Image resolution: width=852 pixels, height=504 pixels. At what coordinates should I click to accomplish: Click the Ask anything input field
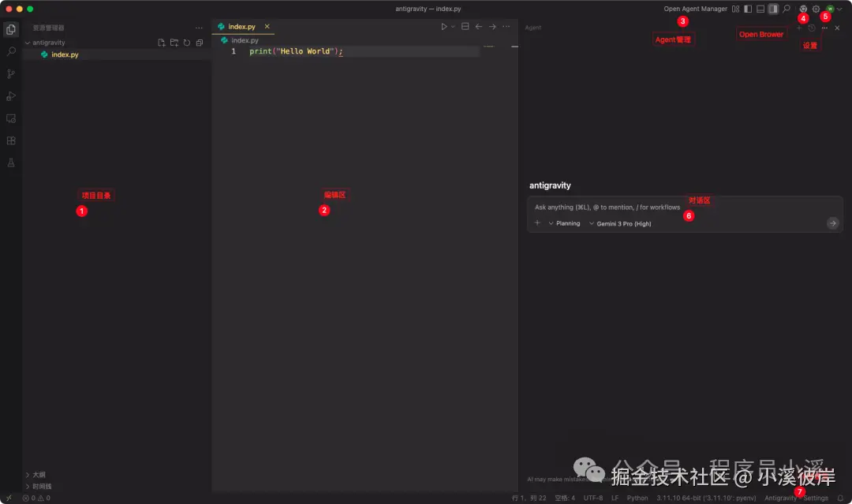point(685,207)
